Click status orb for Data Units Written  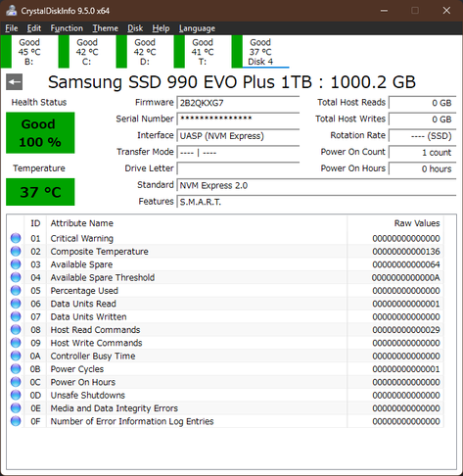click(16, 316)
